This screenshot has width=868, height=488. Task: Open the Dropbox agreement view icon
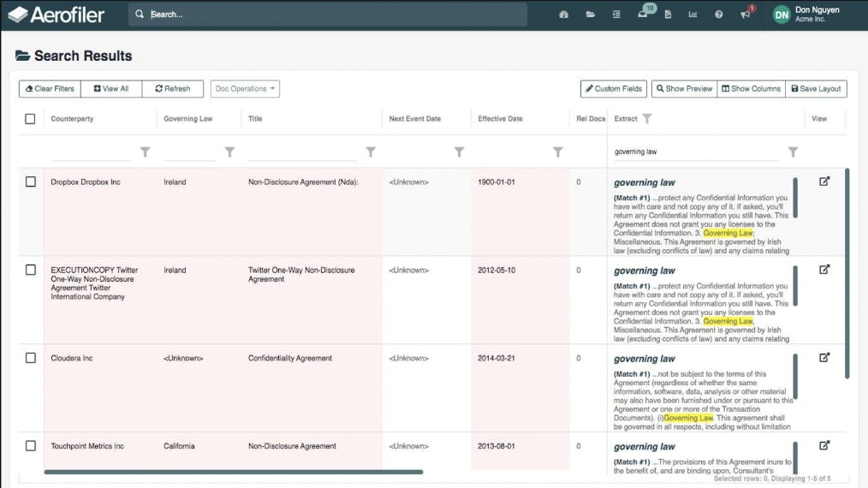(x=824, y=182)
